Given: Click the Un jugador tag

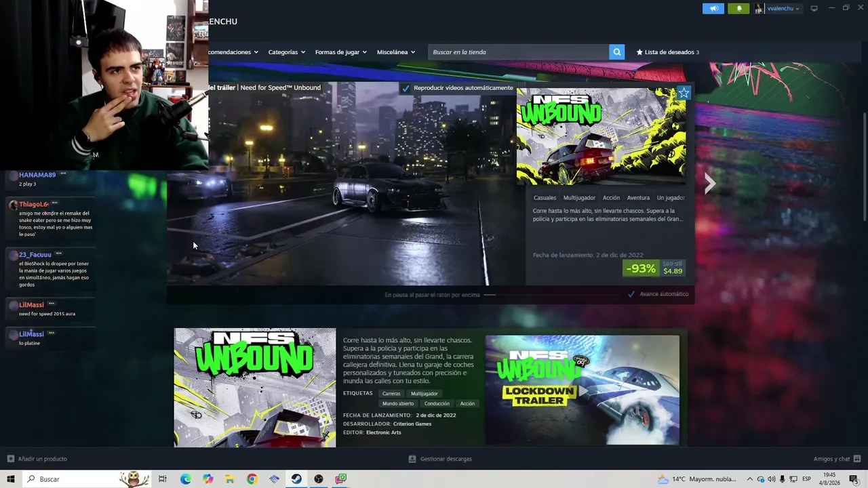Looking at the screenshot, I should coord(671,198).
